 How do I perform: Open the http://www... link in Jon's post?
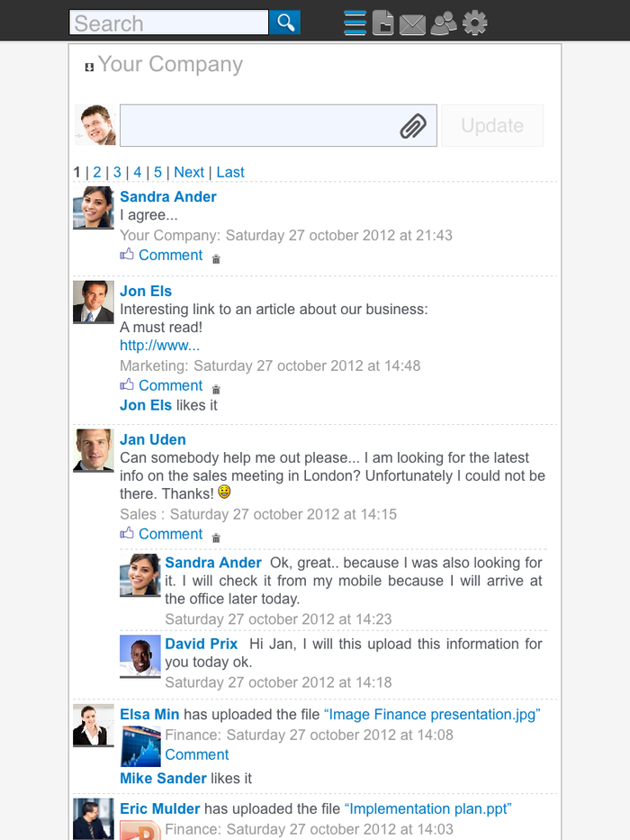pos(160,346)
